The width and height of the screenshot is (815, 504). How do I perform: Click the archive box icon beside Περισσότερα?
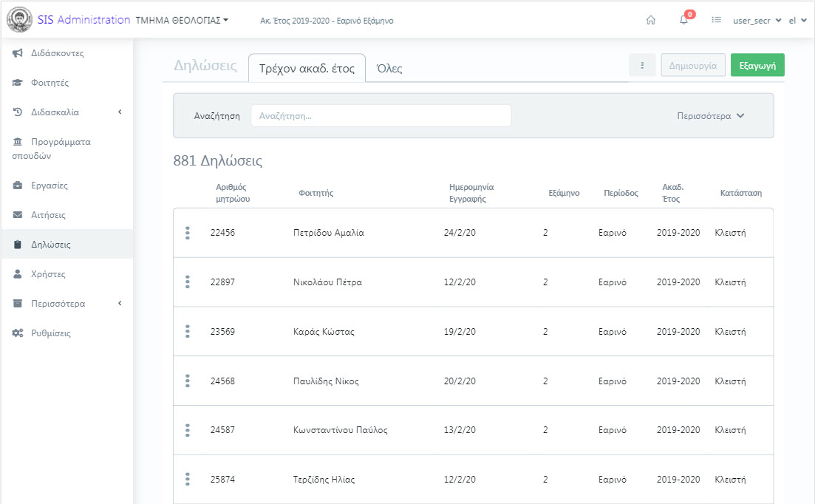[18, 304]
